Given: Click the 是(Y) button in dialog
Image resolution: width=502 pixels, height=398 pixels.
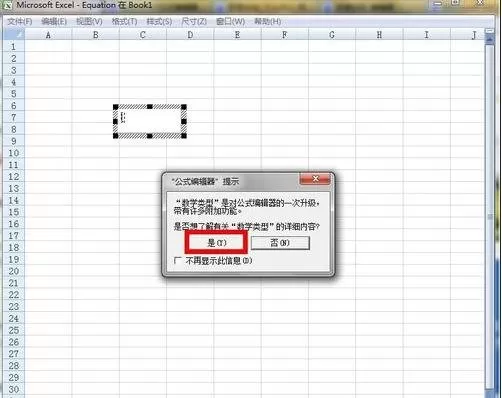Looking at the screenshot, I should 217,242.
